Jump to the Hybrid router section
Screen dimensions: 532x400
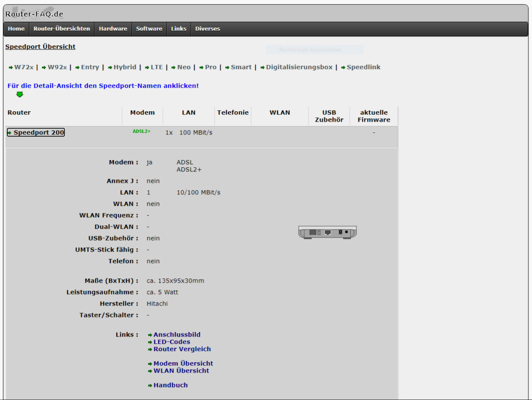(x=125, y=68)
